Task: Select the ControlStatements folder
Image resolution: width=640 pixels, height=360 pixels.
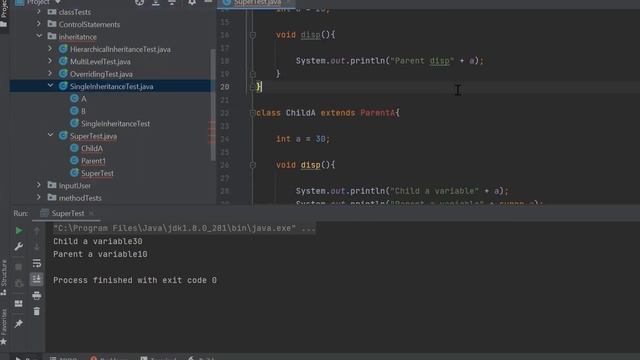Action: point(89,24)
